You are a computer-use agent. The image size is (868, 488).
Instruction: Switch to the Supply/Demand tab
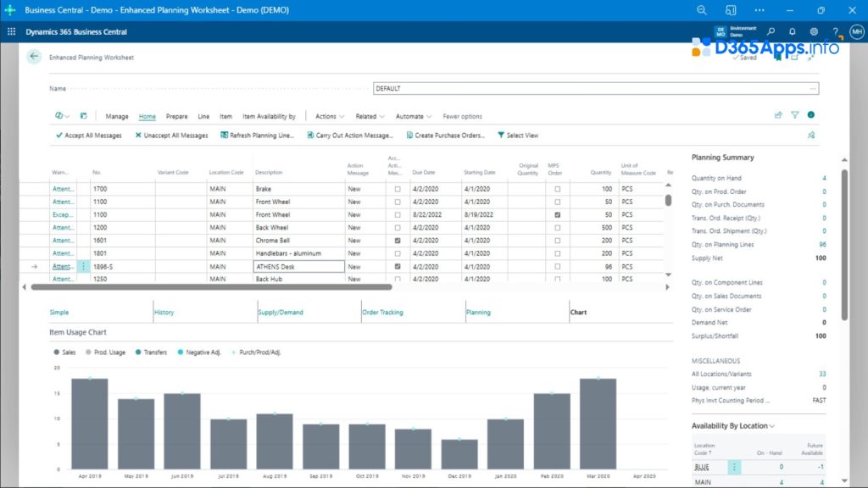pos(281,312)
